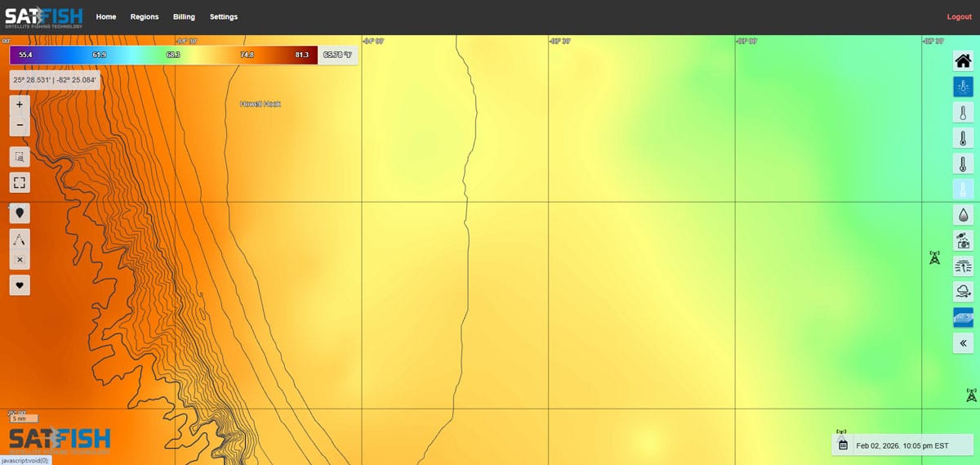Screen dimensions: 980x465
Task: Show the ocean currents layer
Action: pos(963,266)
